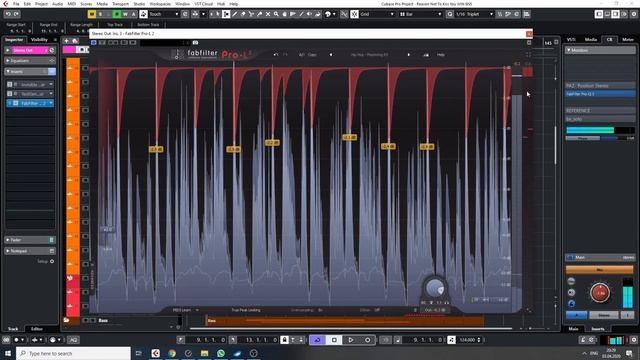Screen dimensions: 640x360
Task: Switch to the Control Room Inserts tab
Action: tap(598, 329)
